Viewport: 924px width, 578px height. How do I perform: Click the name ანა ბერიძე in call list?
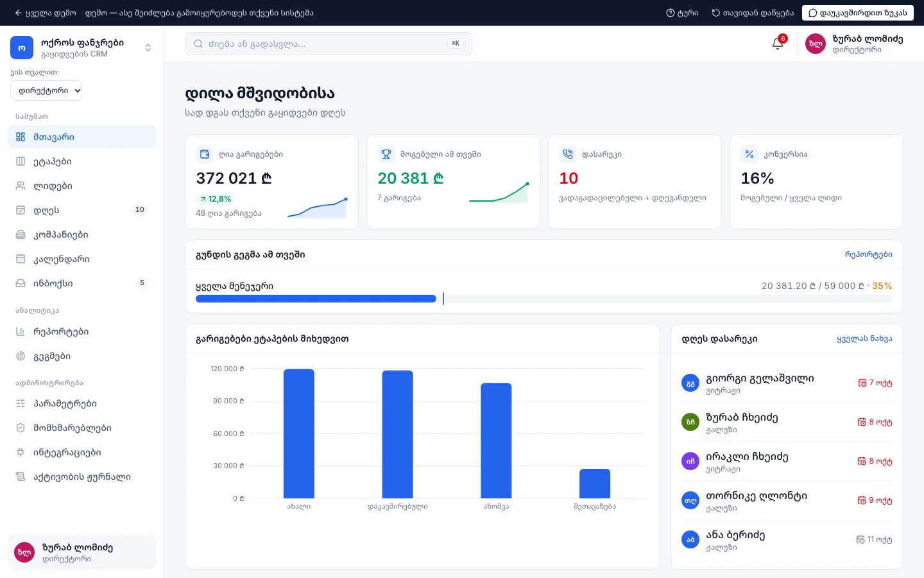[735, 535]
